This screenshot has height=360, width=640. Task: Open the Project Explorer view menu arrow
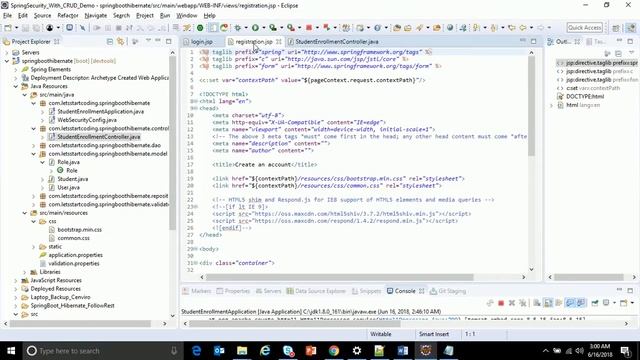point(148,41)
